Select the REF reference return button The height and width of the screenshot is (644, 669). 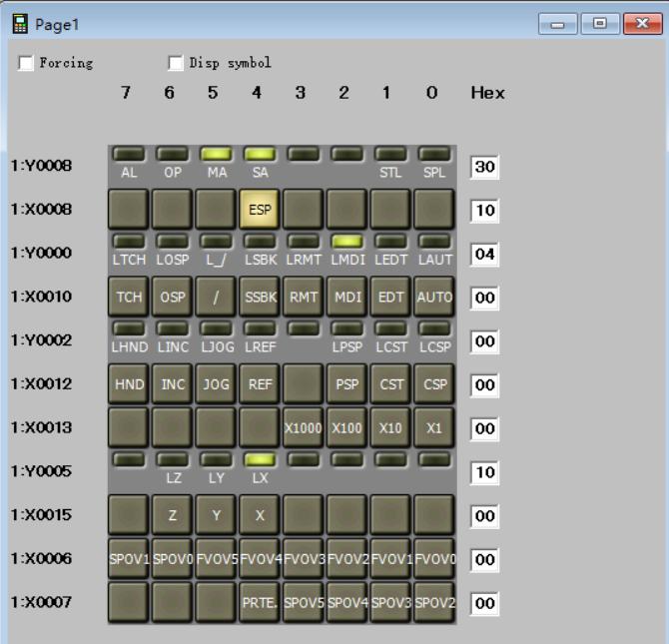[259, 383]
